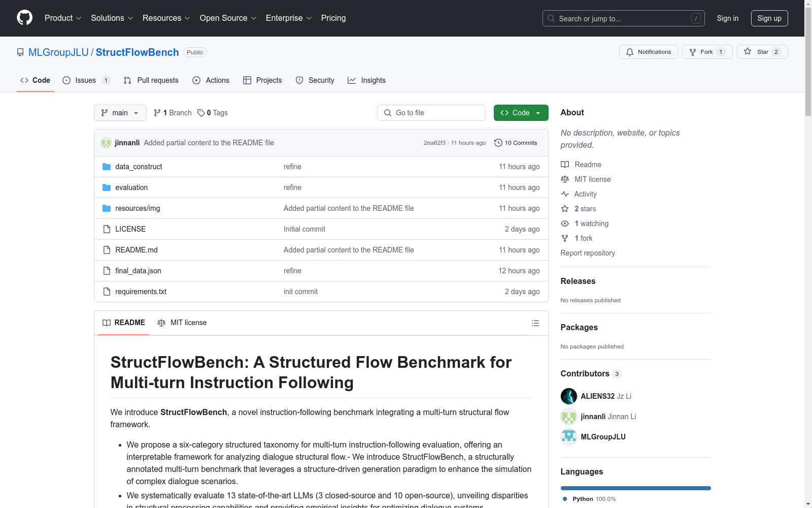This screenshot has height=508, width=812.
Task: Click the scale icon next to MIT license
Action: (x=565, y=179)
